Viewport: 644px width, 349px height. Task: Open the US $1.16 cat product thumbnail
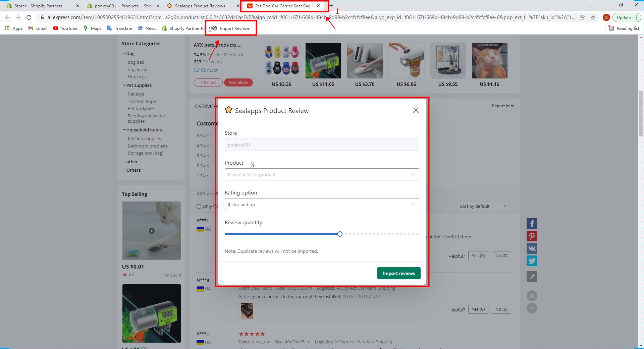[490, 61]
